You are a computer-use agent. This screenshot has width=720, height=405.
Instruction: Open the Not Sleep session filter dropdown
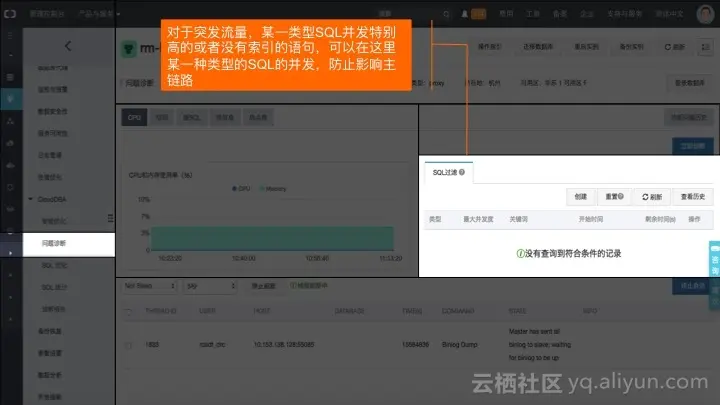click(150, 286)
